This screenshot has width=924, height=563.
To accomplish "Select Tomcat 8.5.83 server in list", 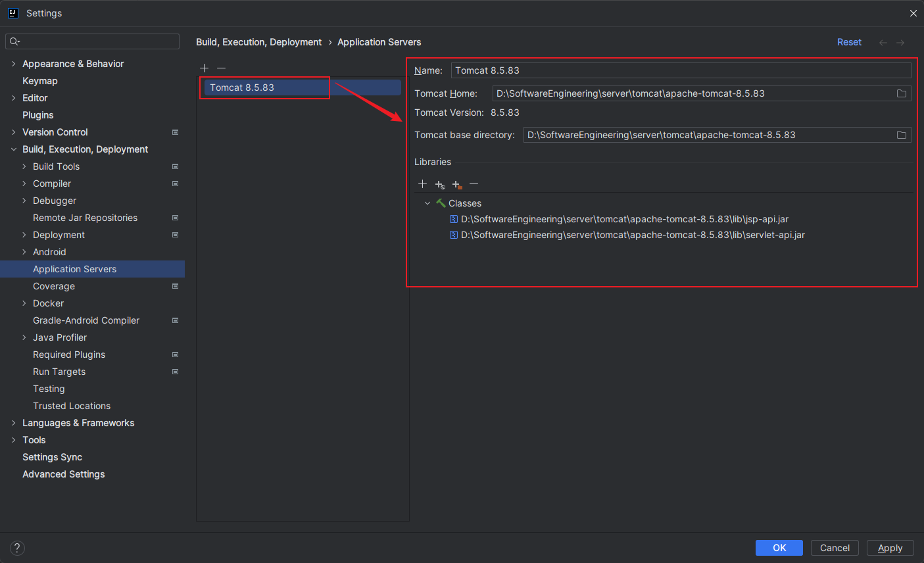I will pos(303,87).
